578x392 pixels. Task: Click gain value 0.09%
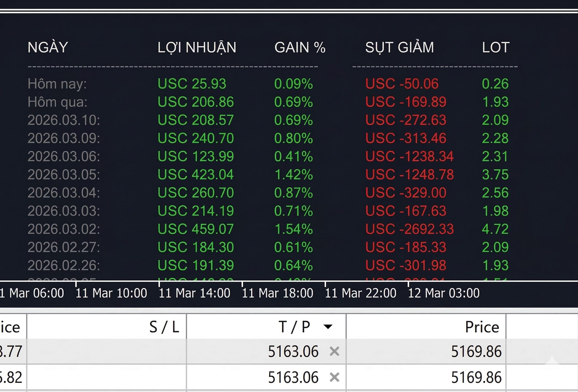(x=293, y=83)
